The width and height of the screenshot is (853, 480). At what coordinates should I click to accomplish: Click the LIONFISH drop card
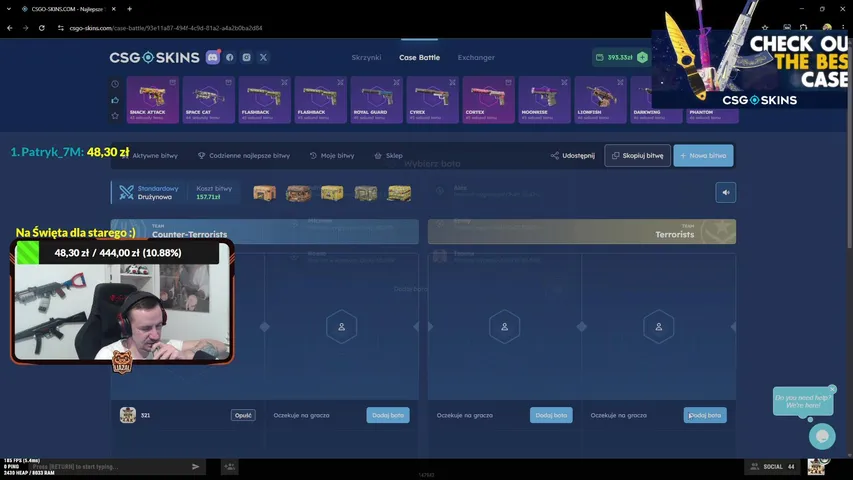[x=601, y=100]
